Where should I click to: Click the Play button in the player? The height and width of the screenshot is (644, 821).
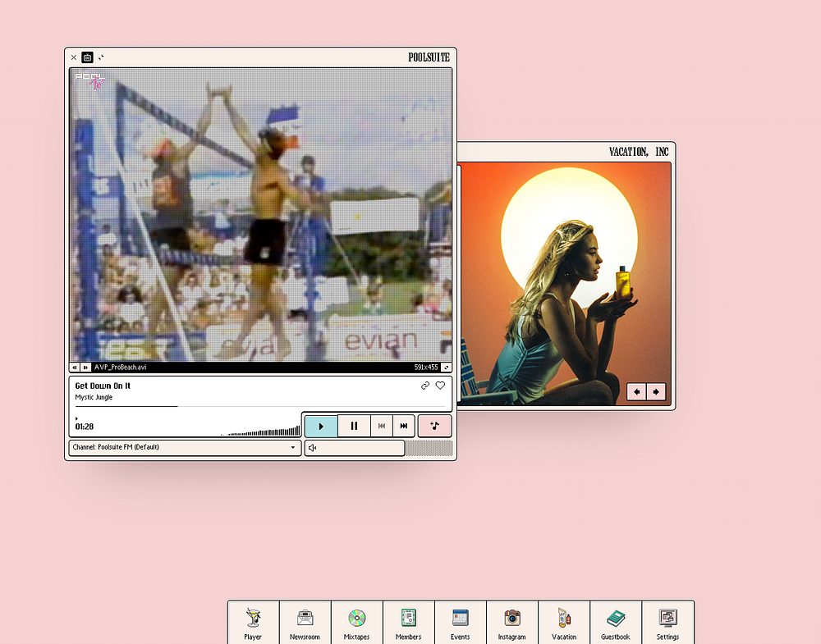click(x=321, y=426)
